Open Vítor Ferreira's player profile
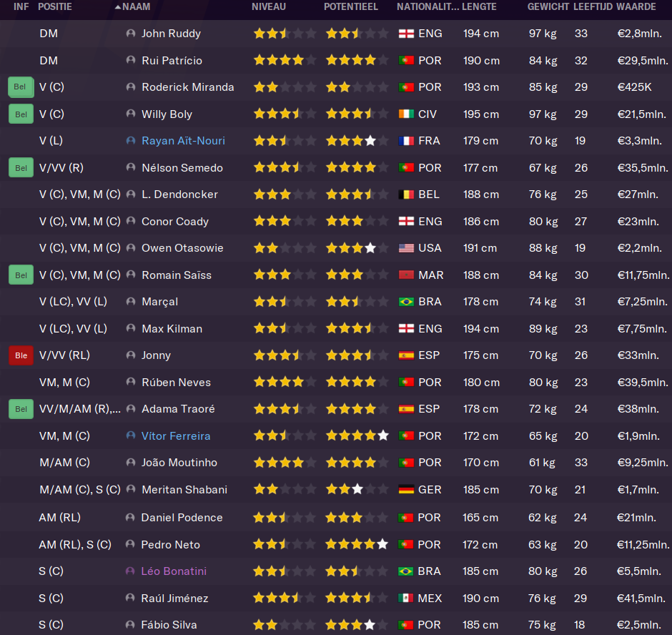 [x=176, y=435]
